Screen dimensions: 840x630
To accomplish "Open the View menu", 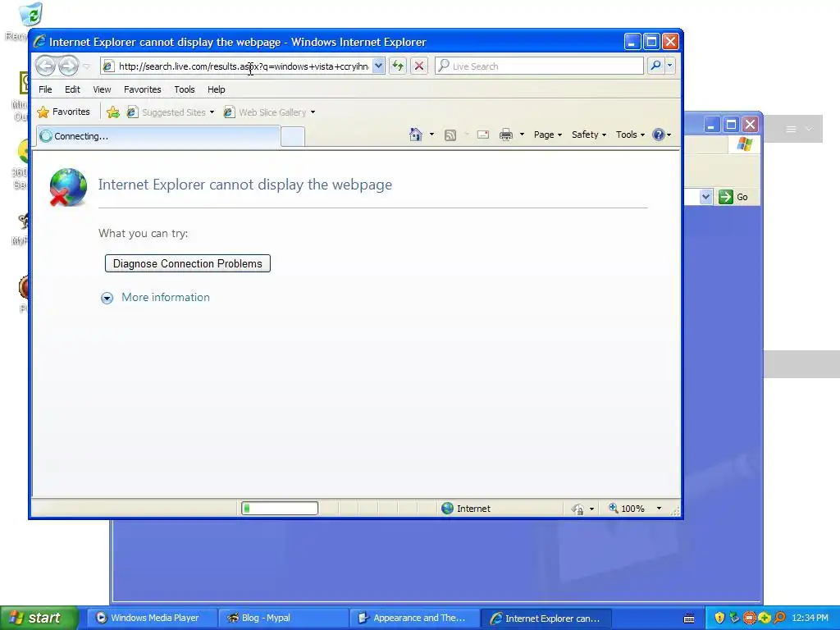I will (x=102, y=89).
